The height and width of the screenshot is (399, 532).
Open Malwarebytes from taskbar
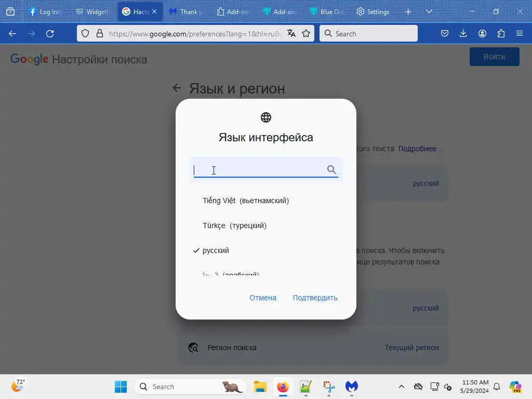point(352,387)
